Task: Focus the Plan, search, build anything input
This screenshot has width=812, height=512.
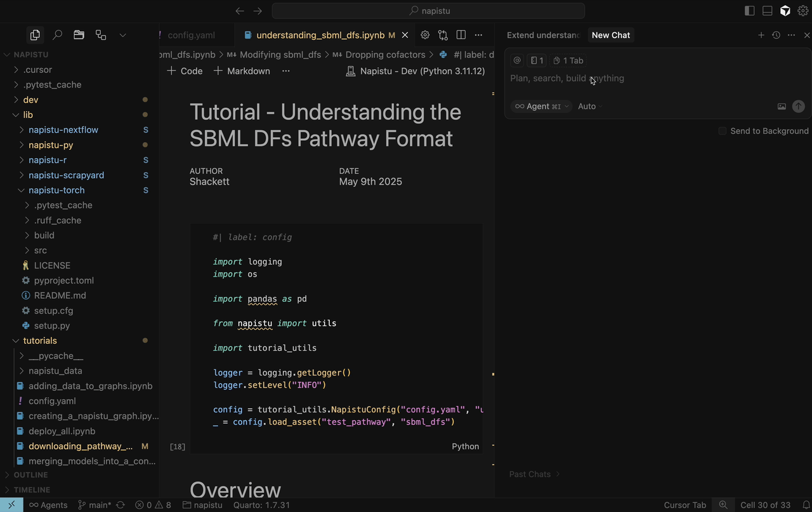Action: (657, 79)
